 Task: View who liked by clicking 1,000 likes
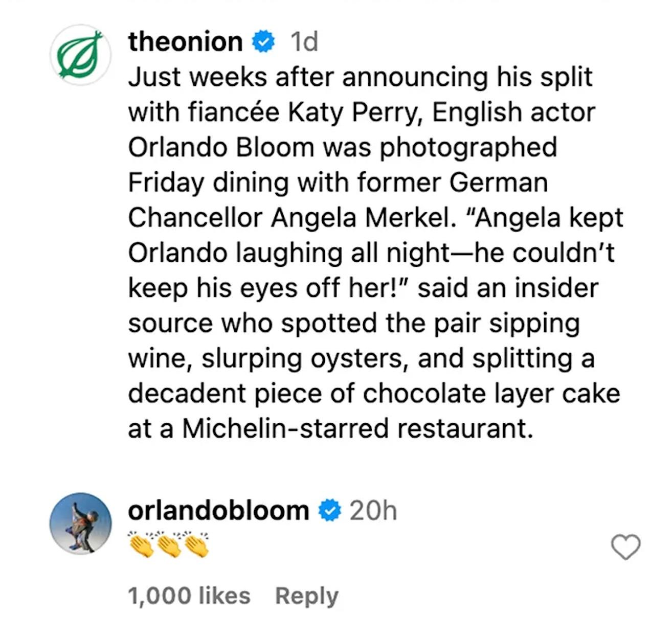tap(188, 594)
